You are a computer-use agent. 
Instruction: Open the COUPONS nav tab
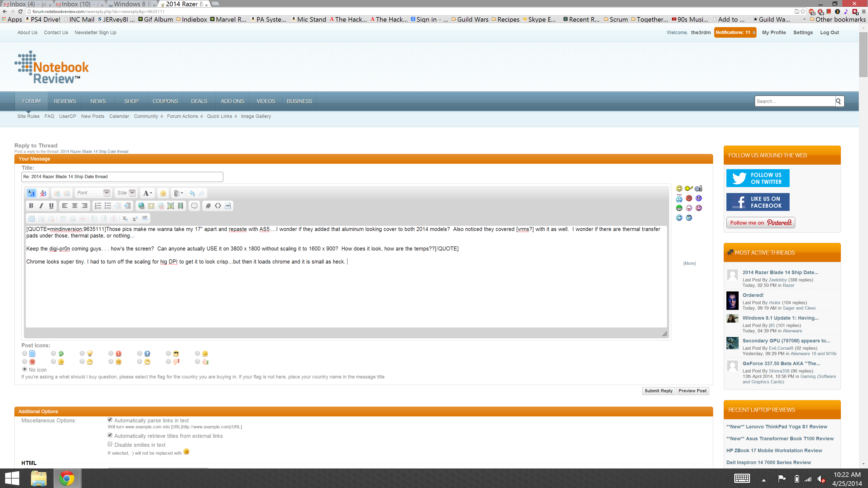click(x=165, y=101)
